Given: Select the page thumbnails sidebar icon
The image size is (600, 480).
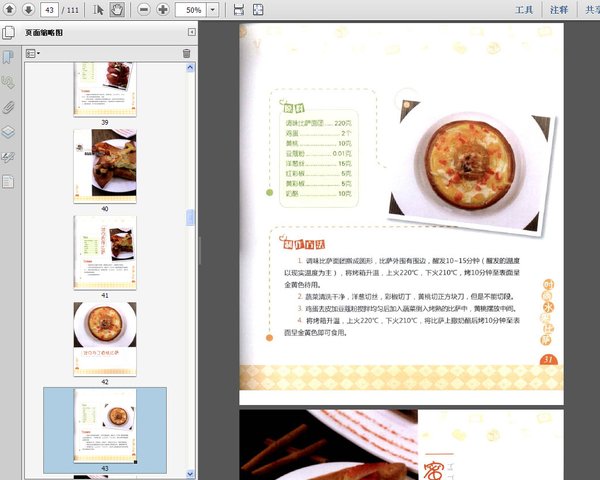Looking at the screenshot, I should click(8, 33).
